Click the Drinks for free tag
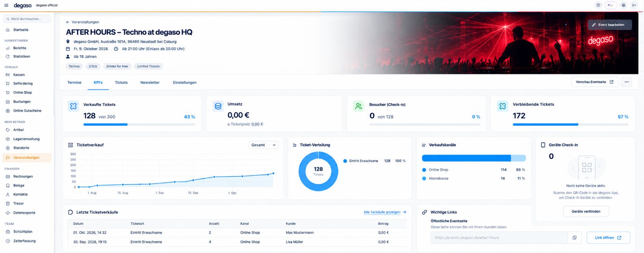644x253 pixels. click(x=117, y=66)
